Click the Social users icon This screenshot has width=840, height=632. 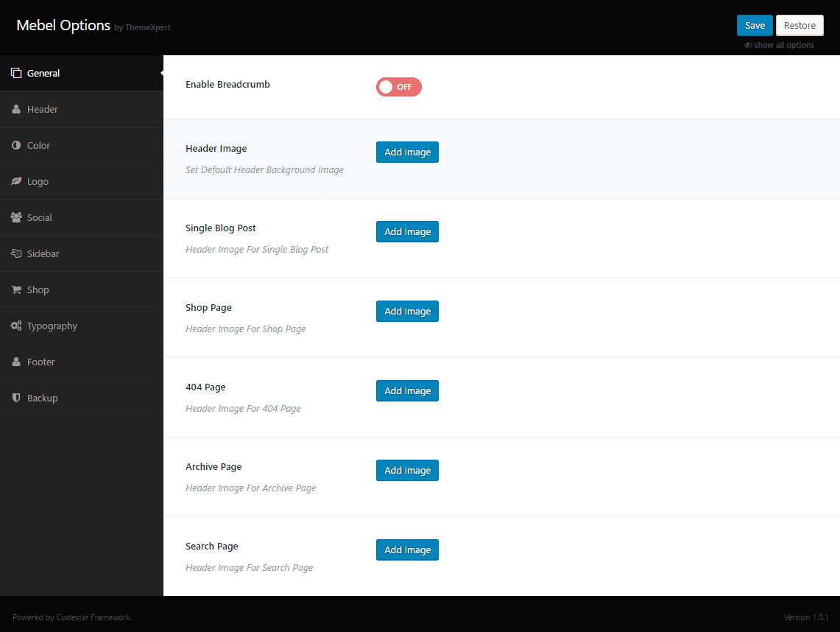click(15, 217)
